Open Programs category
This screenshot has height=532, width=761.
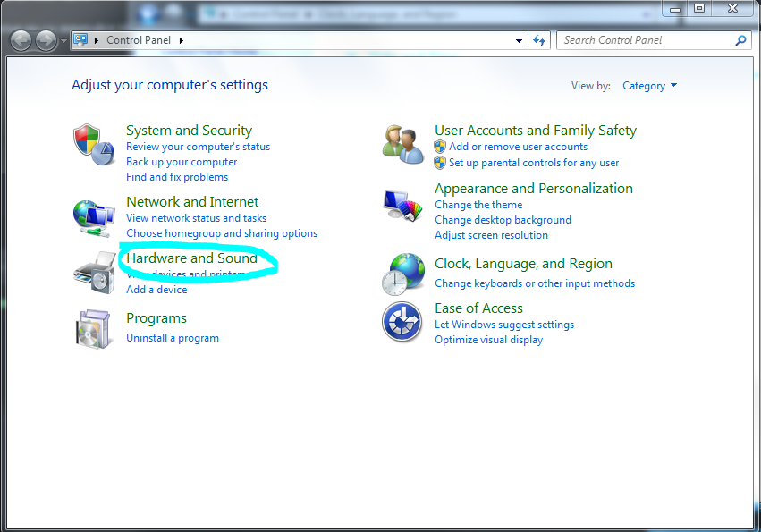click(x=156, y=318)
